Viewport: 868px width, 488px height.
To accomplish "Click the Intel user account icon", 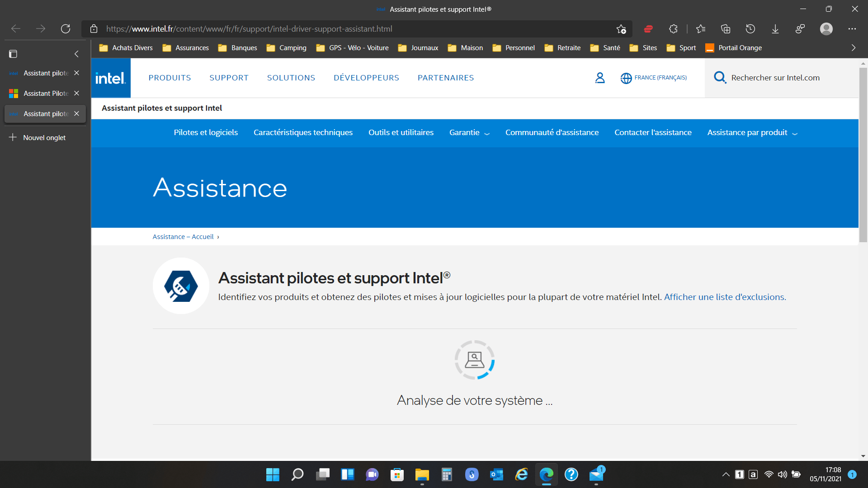I will [x=600, y=78].
